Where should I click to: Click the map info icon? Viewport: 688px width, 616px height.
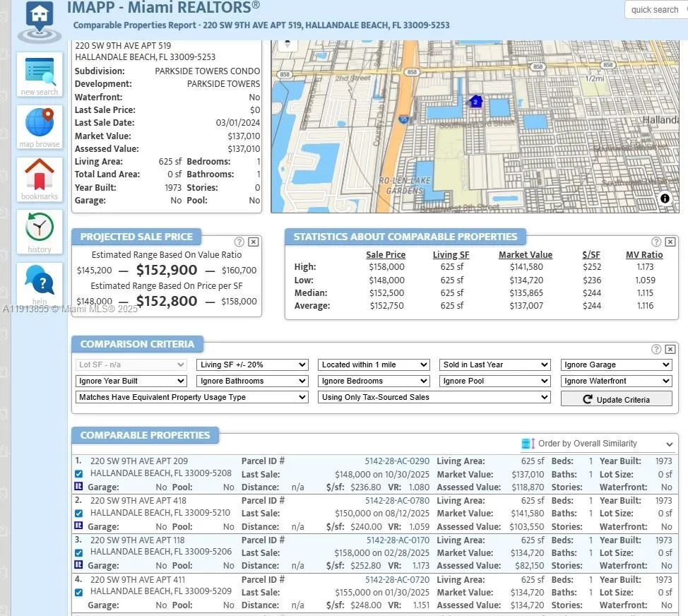click(x=665, y=199)
